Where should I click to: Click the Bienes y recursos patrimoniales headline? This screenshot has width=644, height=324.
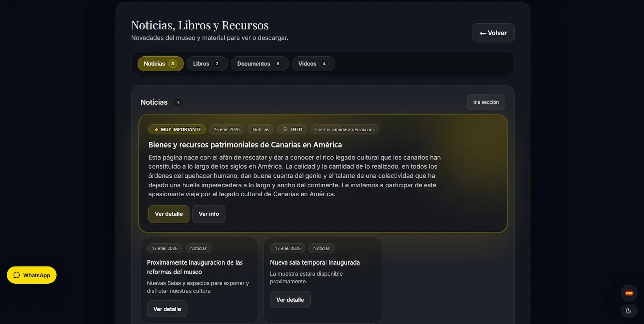[245, 145]
